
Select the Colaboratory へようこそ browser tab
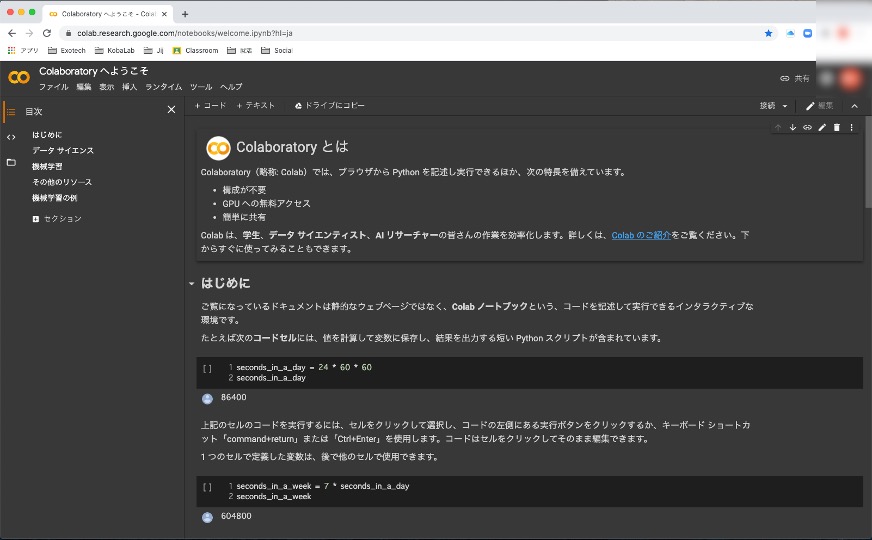coord(108,14)
